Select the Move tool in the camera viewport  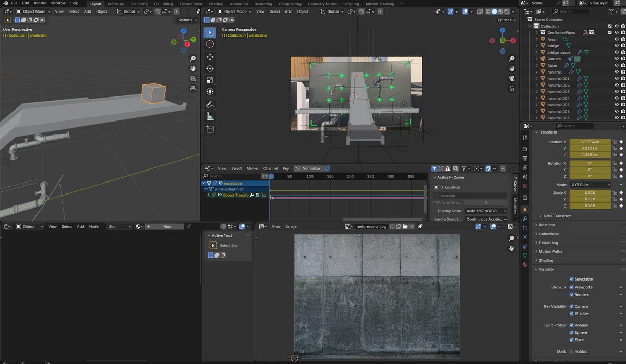[210, 57]
